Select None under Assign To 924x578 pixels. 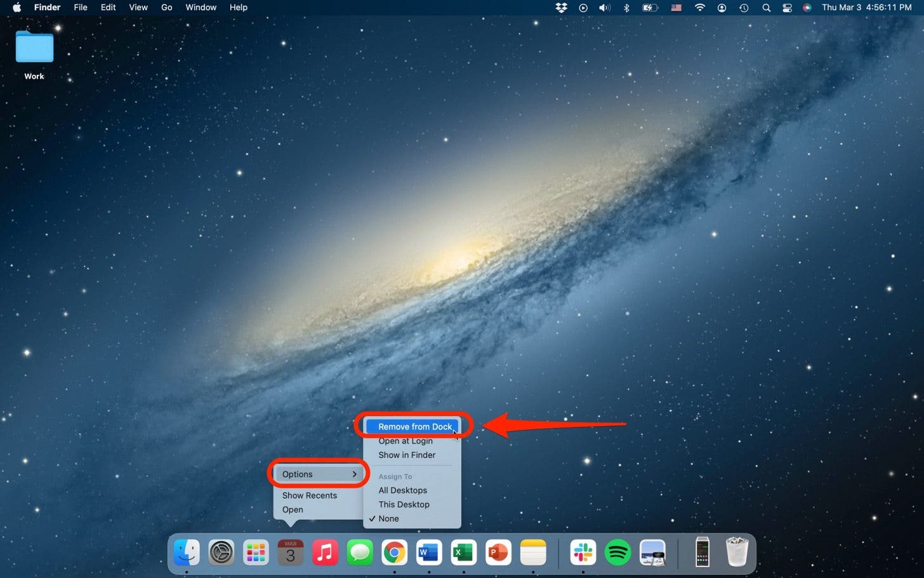(388, 519)
